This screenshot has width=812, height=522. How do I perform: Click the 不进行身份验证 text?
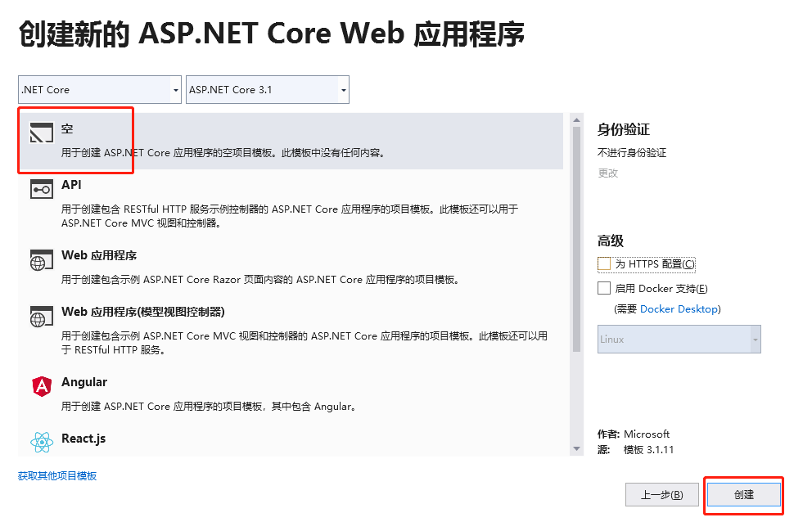[x=632, y=153]
